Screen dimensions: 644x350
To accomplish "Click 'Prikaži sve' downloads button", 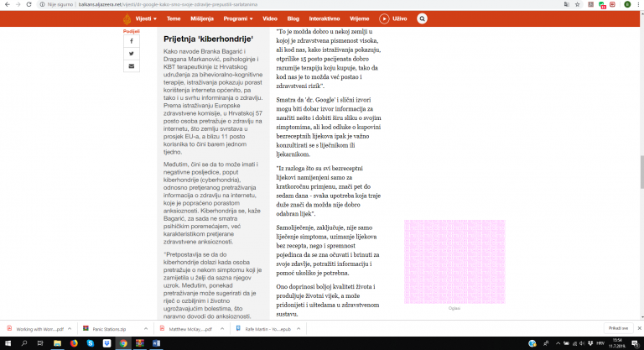I will click(x=616, y=326).
